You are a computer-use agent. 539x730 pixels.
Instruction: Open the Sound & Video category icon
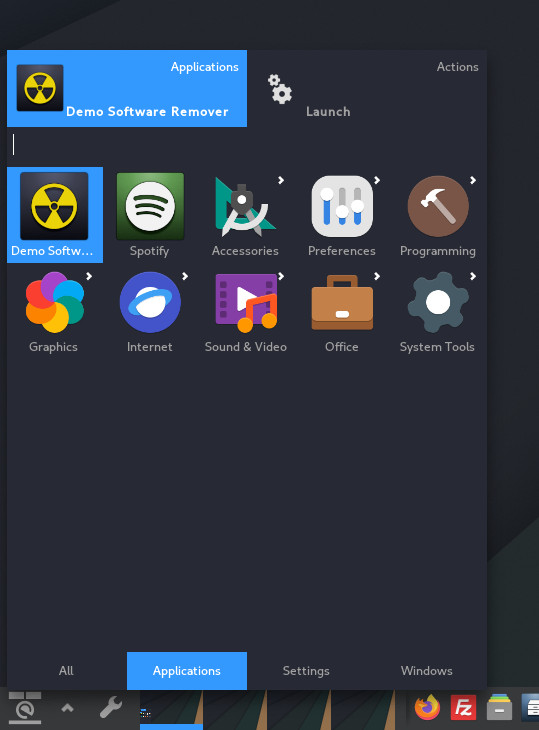click(246, 303)
